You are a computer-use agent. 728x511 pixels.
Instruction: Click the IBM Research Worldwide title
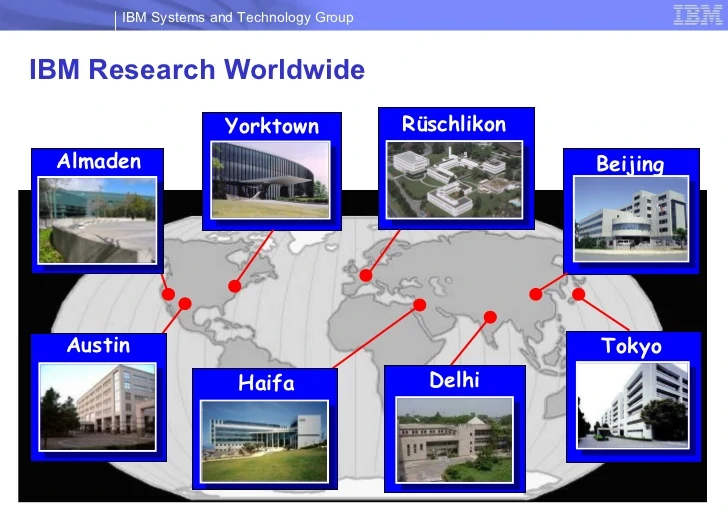click(197, 70)
